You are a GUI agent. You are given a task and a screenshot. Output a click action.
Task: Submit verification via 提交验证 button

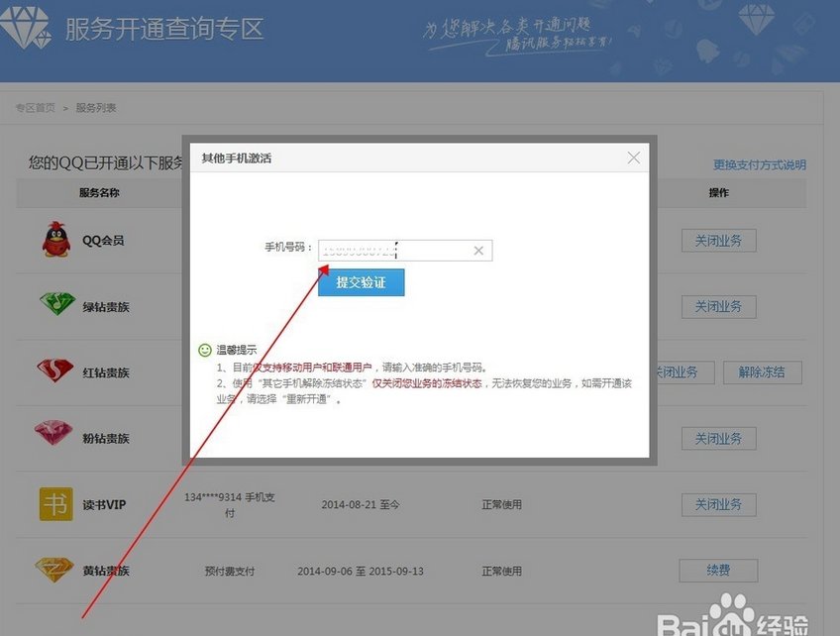point(361,282)
